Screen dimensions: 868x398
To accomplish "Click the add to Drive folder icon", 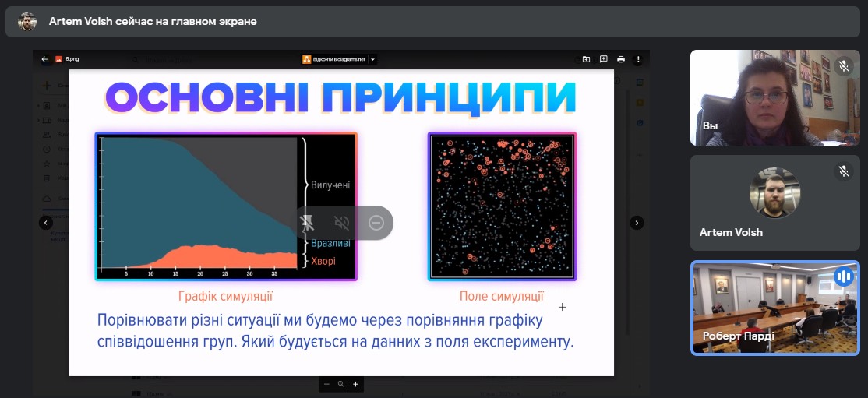I will pos(586,59).
